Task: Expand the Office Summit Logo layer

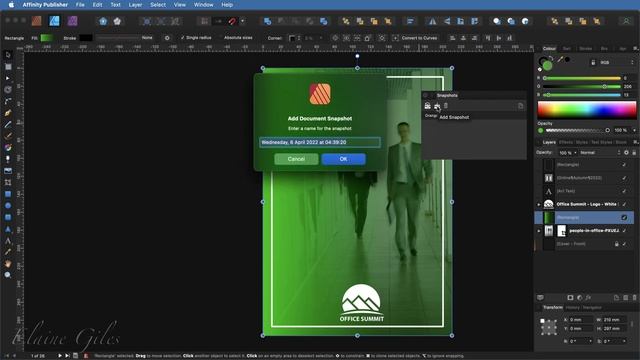Action: tap(538, 204)
